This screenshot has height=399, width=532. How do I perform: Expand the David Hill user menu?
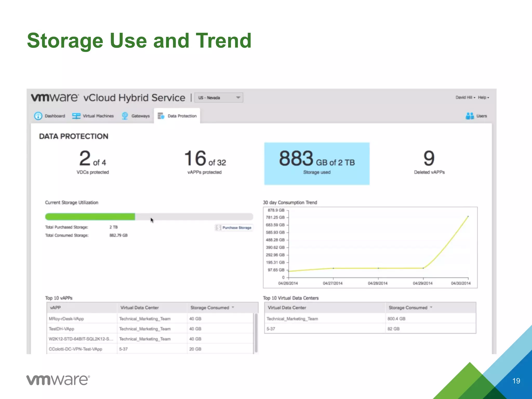click(x=465, y=97)
